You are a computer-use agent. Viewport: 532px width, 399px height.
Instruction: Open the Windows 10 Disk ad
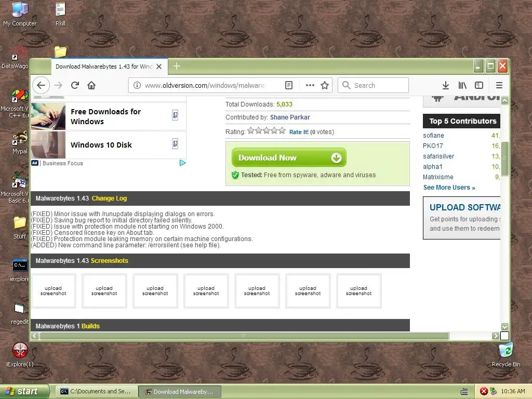click(109, 145)
